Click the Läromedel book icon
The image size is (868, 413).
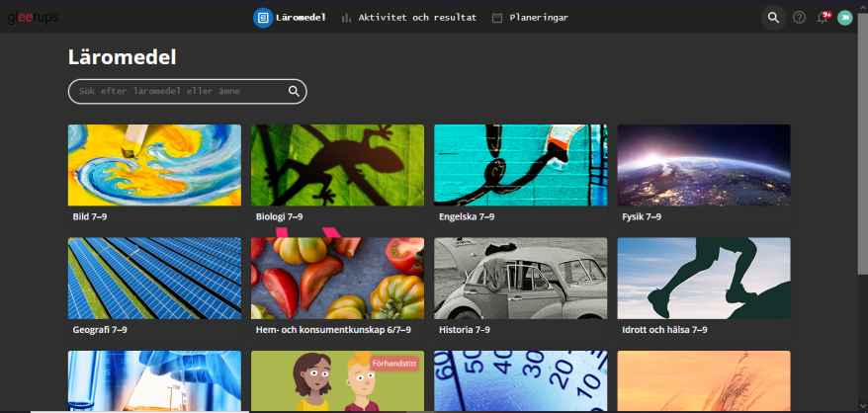tap(263, 17)
